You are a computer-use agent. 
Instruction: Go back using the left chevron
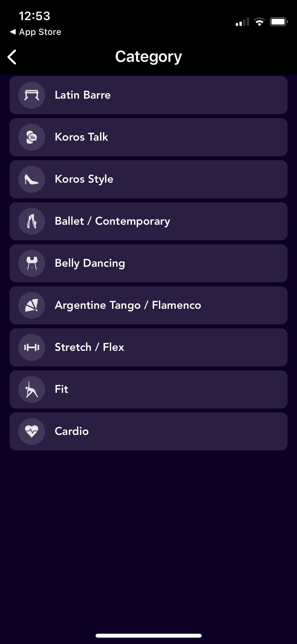(x=12, y=57)
